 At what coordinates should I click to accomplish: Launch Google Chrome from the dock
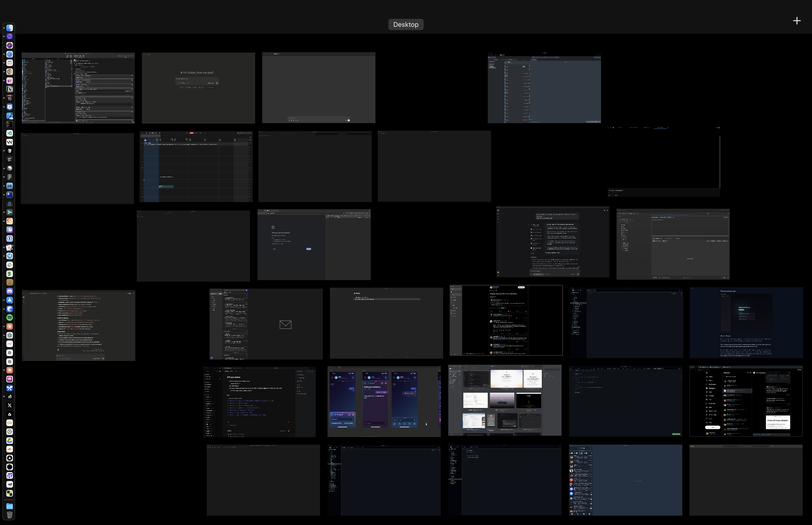(x=10, y=72)
